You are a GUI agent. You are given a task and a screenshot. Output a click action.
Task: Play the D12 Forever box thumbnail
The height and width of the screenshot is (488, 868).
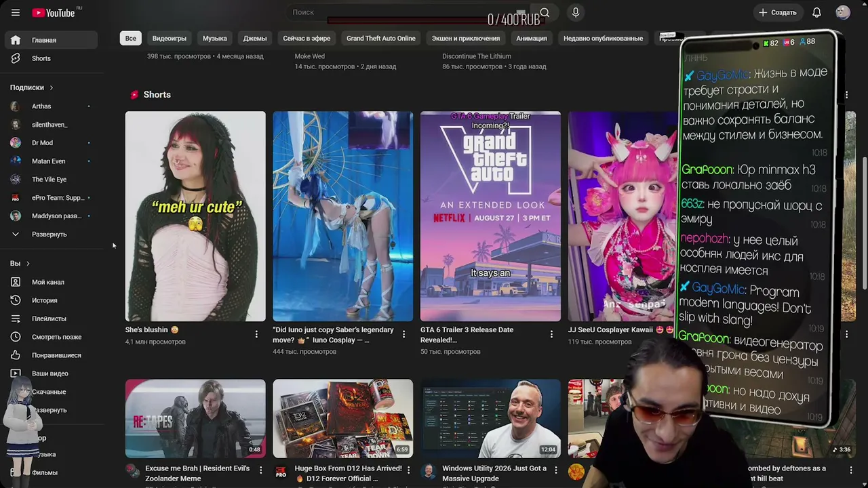point(342,418)
